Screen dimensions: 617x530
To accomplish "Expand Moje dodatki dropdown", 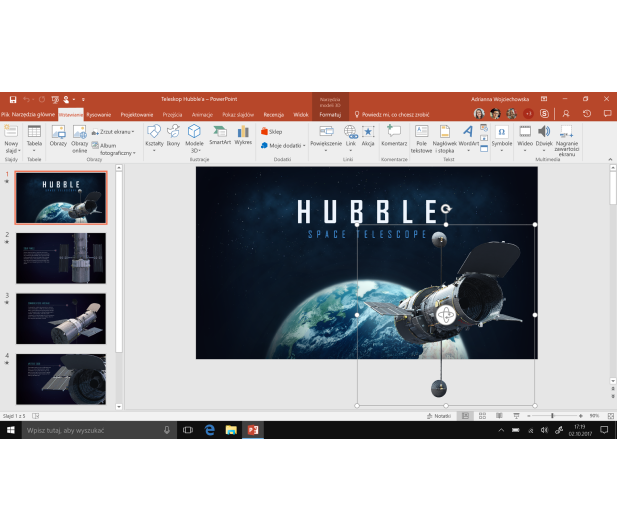I will point(283,146).
